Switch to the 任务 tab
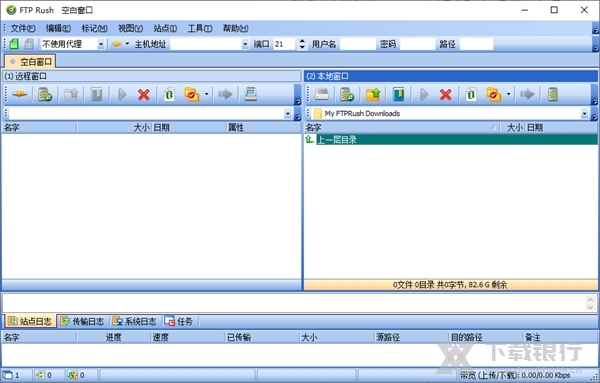 point(179,321)
